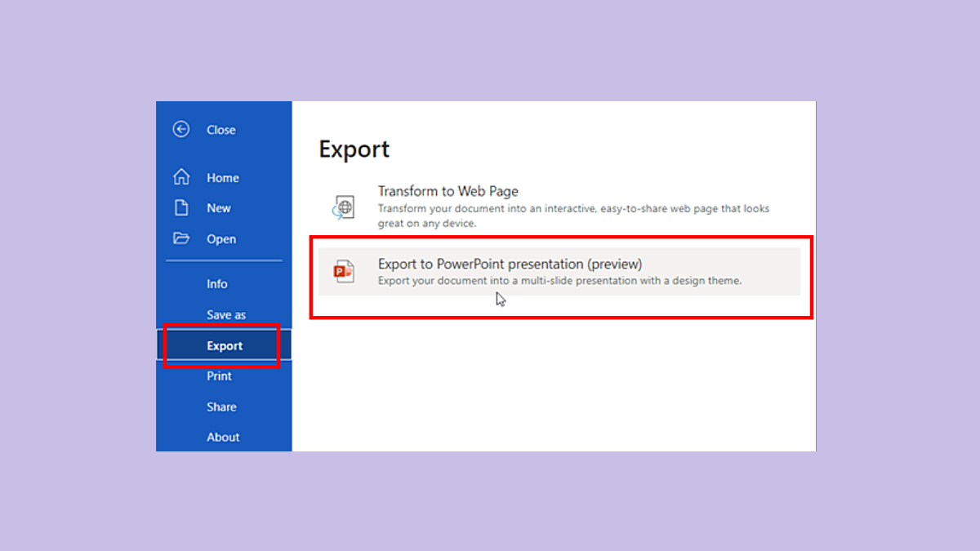The width and height of the screenshot is (980, 551).
Task: Click the Open folder icon
Action: pyautogui.click(x=181, y=238)
